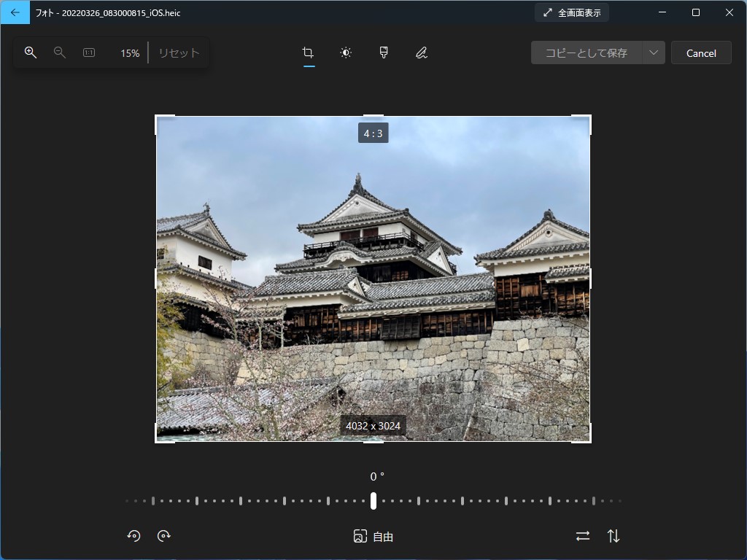Rotate the image clockwise
This screenshot has width=747, height=560.
pyautogui.click(x=164, y=535)
